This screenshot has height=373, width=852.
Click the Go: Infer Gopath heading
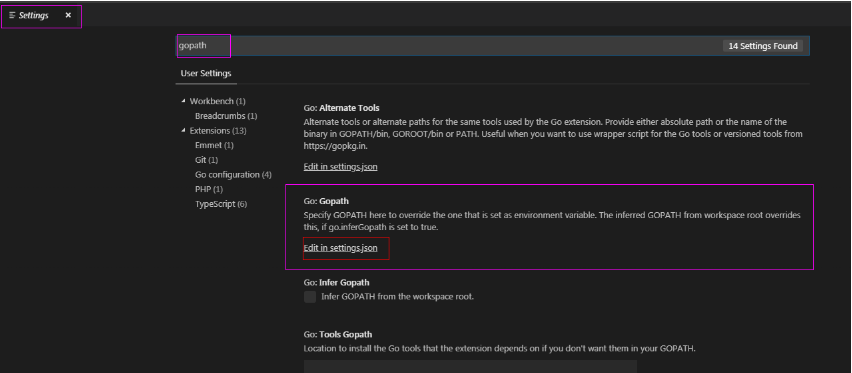pos(336,282)
